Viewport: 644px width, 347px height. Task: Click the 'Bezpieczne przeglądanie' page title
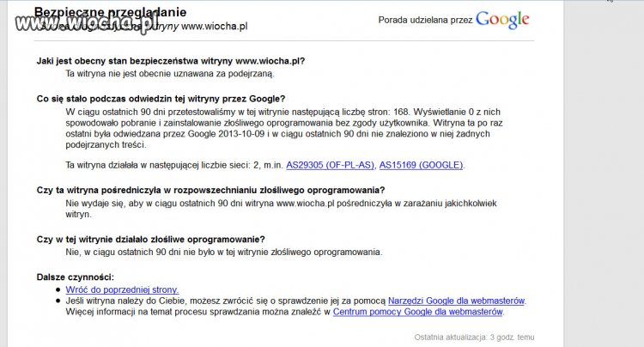(x=110, y=12)
